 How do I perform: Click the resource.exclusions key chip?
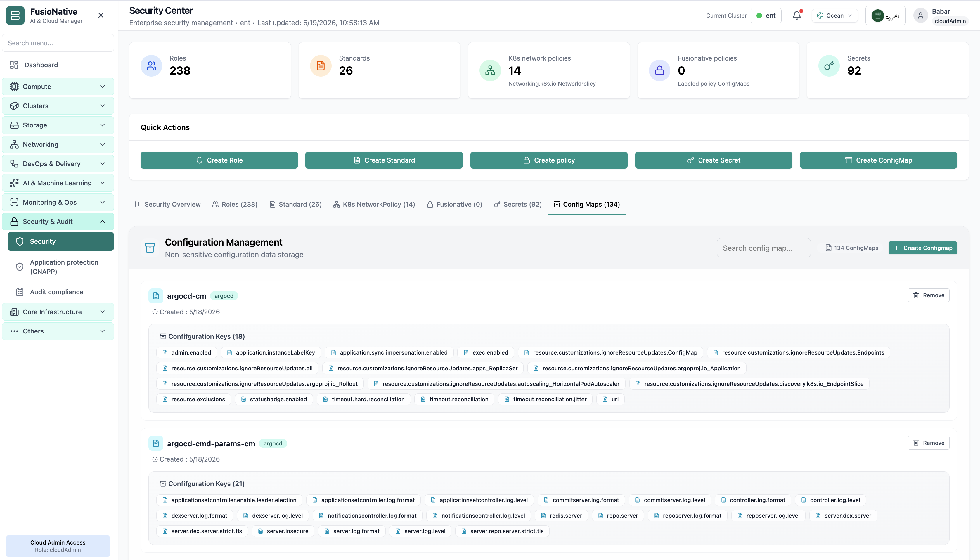[x=194, y=399]
